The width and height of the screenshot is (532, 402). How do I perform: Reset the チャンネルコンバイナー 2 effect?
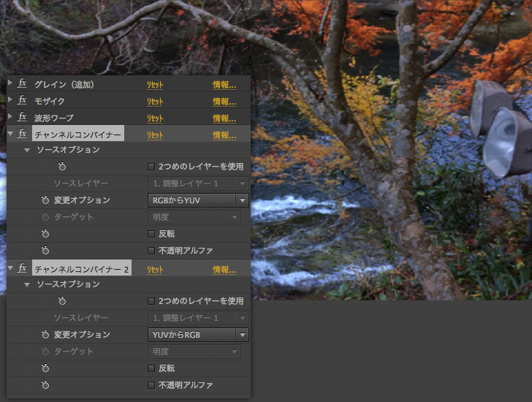[155, 270]
